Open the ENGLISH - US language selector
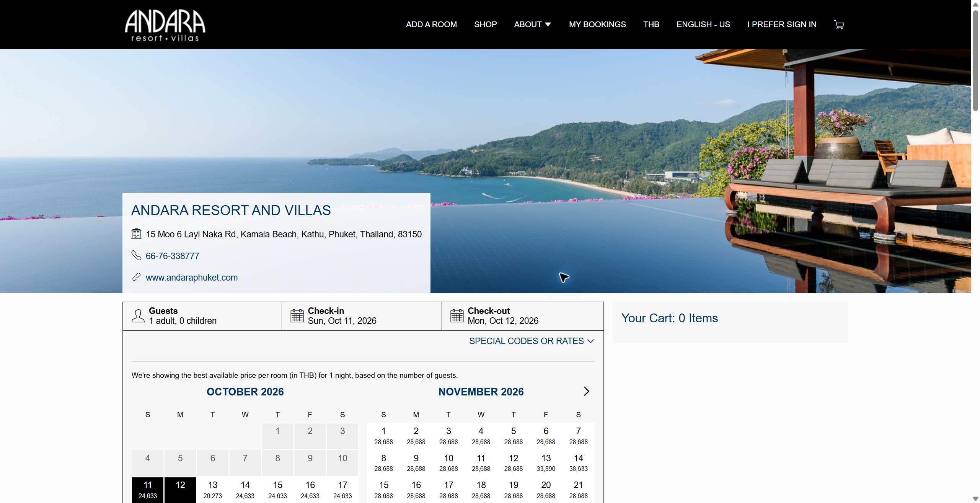Viewport: 980px width, 503px height. click(x=703, y=24)
